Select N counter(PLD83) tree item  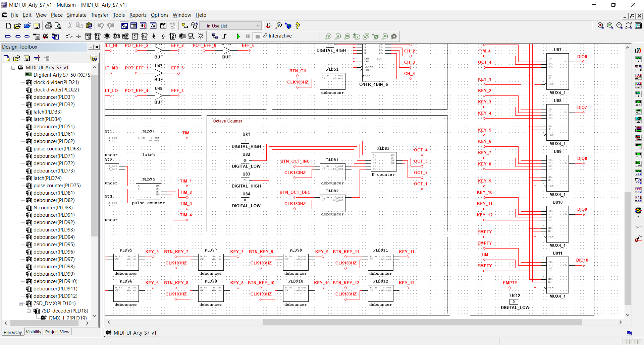(53, 208)
